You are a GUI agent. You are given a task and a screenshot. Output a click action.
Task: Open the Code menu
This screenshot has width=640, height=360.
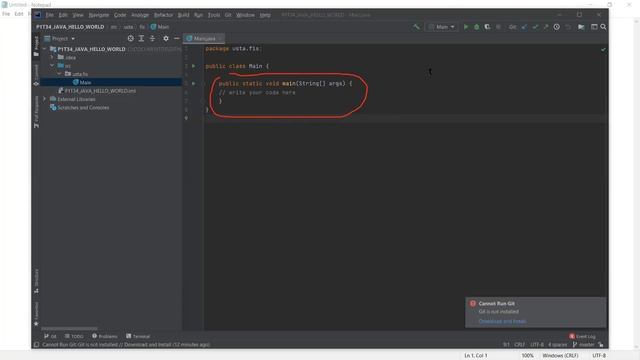pos(120,15)
